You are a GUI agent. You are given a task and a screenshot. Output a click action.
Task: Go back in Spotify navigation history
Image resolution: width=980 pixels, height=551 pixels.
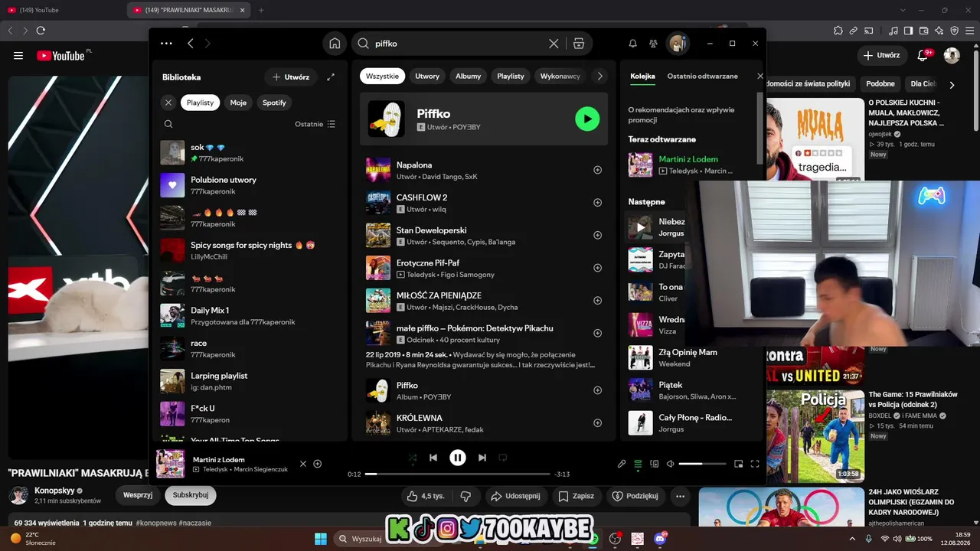(191, 44)
